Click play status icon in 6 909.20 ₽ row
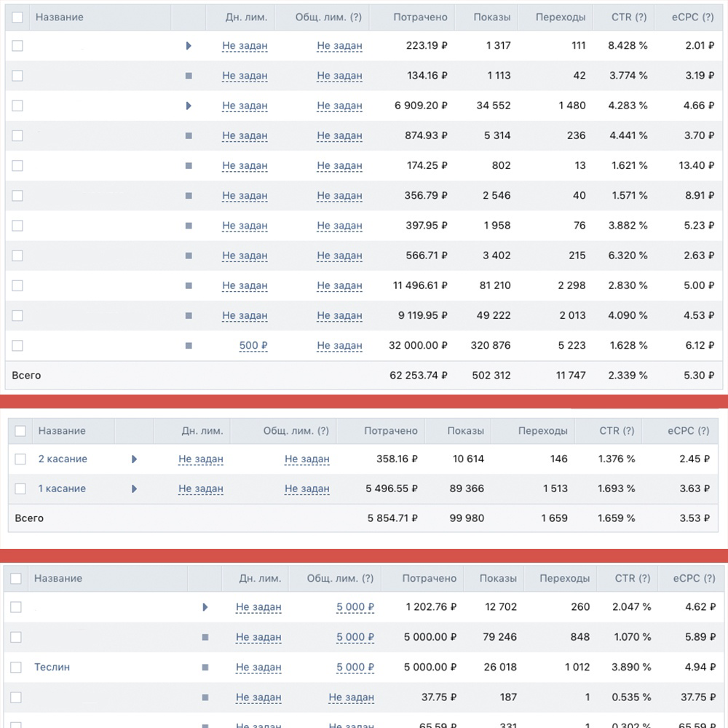The height and width of the screenshot is (728, 728). (189, 106)
